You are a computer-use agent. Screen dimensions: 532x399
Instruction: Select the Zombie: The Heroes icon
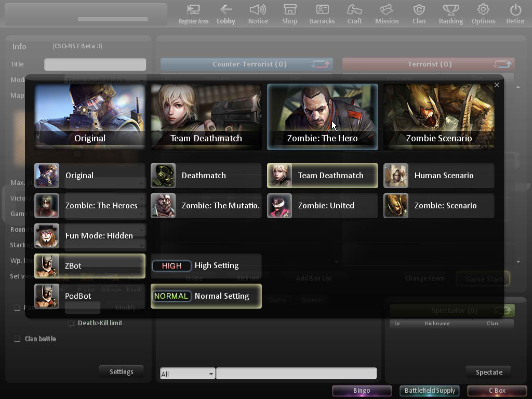47,206
